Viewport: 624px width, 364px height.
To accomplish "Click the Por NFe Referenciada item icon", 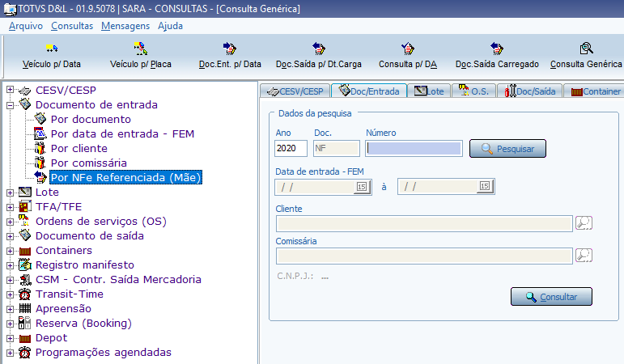I will click(x=40, y=177).
